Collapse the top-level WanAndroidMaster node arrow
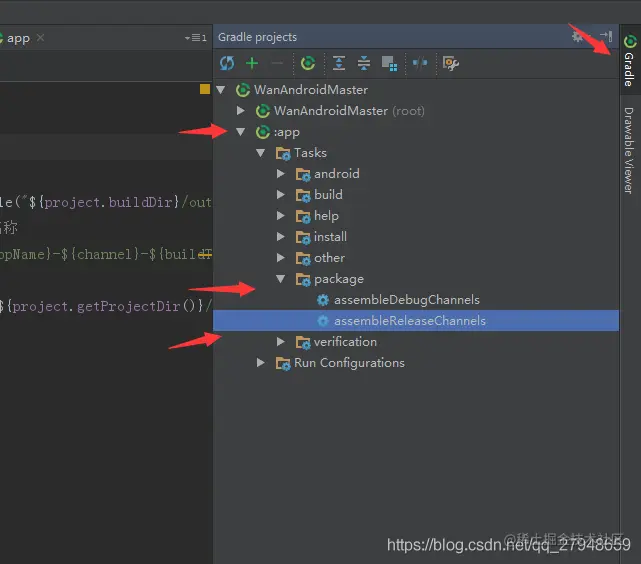This screenshot has height=564, width=641. 221,90
